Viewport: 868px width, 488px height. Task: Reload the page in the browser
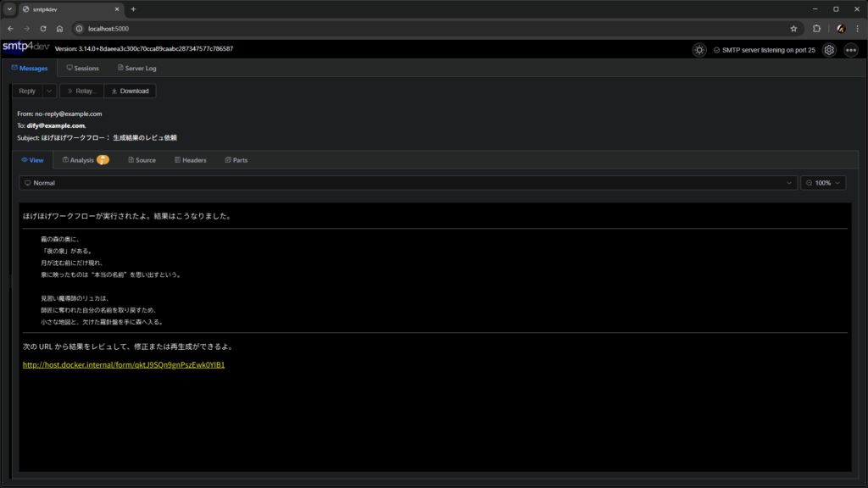(x=43, y=28)
